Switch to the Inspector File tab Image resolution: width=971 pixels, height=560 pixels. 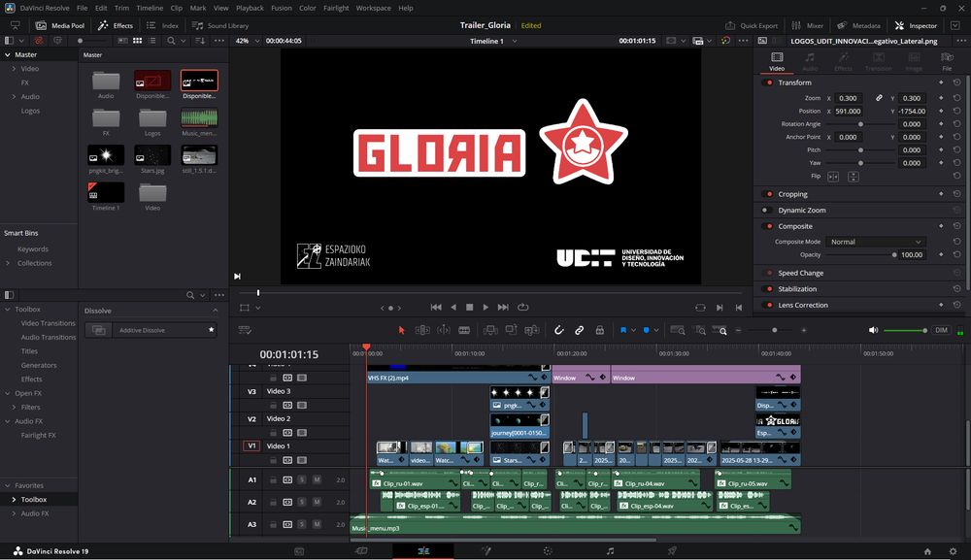pos(947,62)
